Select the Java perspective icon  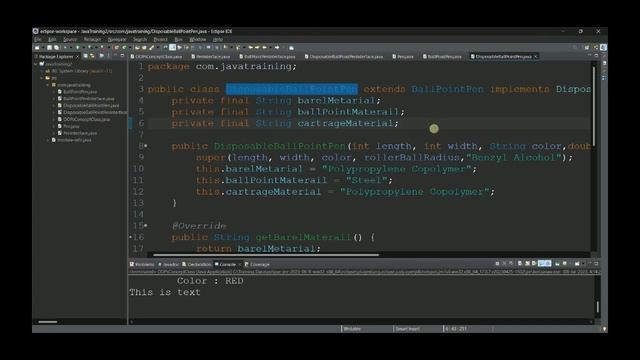(x=603, y=48)
